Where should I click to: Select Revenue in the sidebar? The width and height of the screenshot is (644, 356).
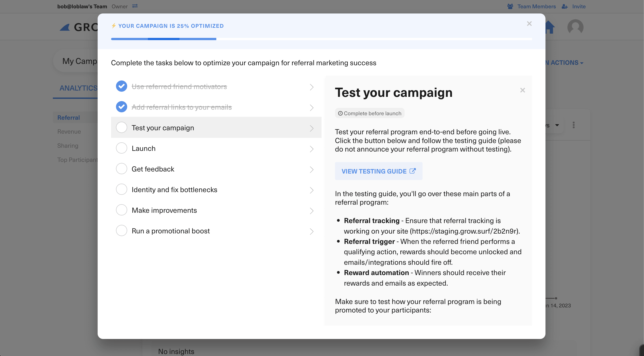click(x=69, y=131)
